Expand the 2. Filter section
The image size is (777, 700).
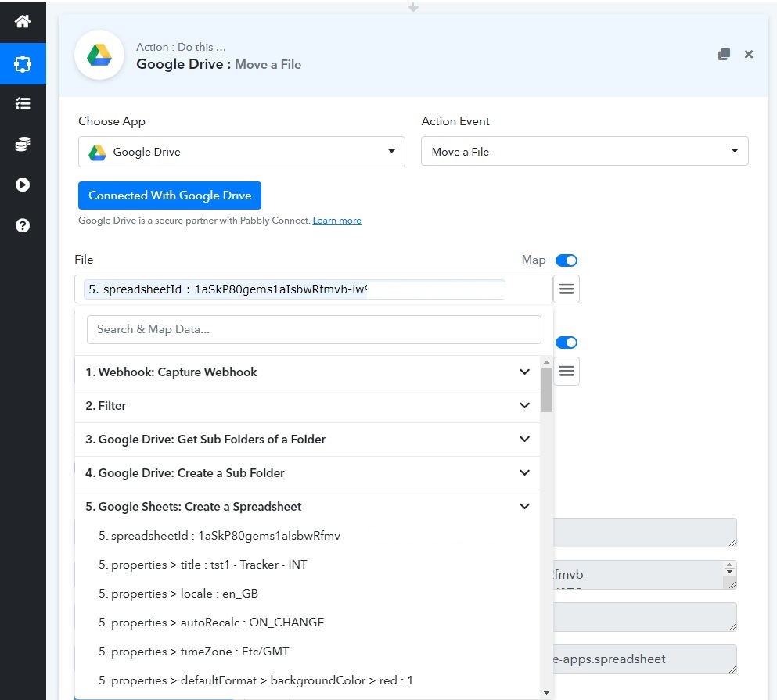tap(308, 406)
